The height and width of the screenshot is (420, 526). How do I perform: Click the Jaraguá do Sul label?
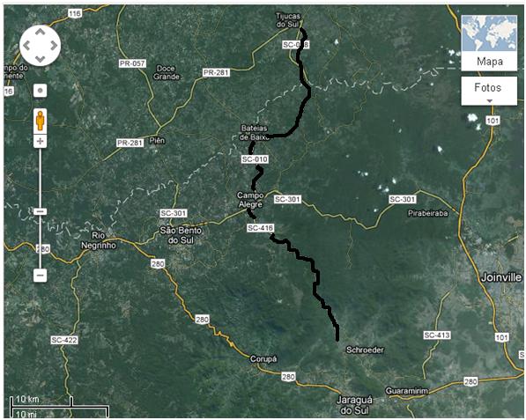(354, 405)
